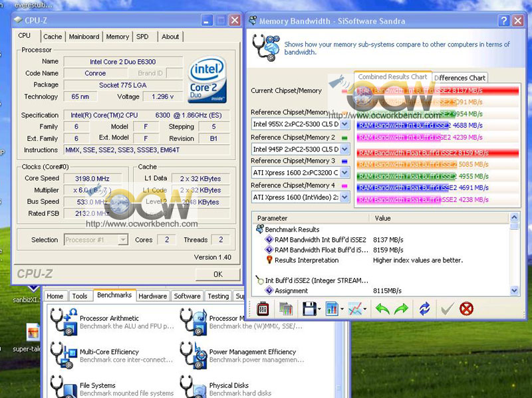Select the "Benchmark Results" row
The width and height of the screenshot is (532, 398).
tap(382, 229)
